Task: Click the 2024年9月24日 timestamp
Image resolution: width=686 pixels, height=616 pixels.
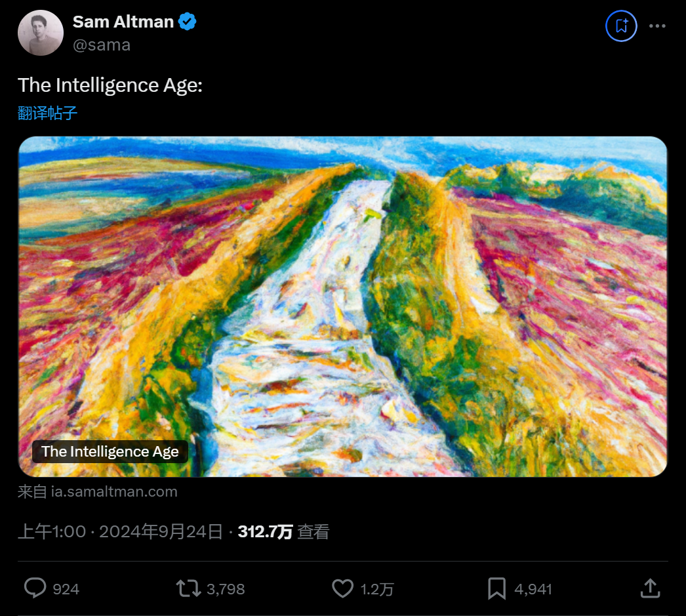Action: point(161,531)
